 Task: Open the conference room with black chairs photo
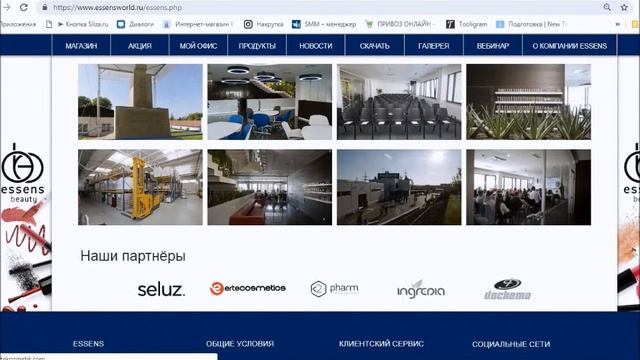tap(399, 102)
